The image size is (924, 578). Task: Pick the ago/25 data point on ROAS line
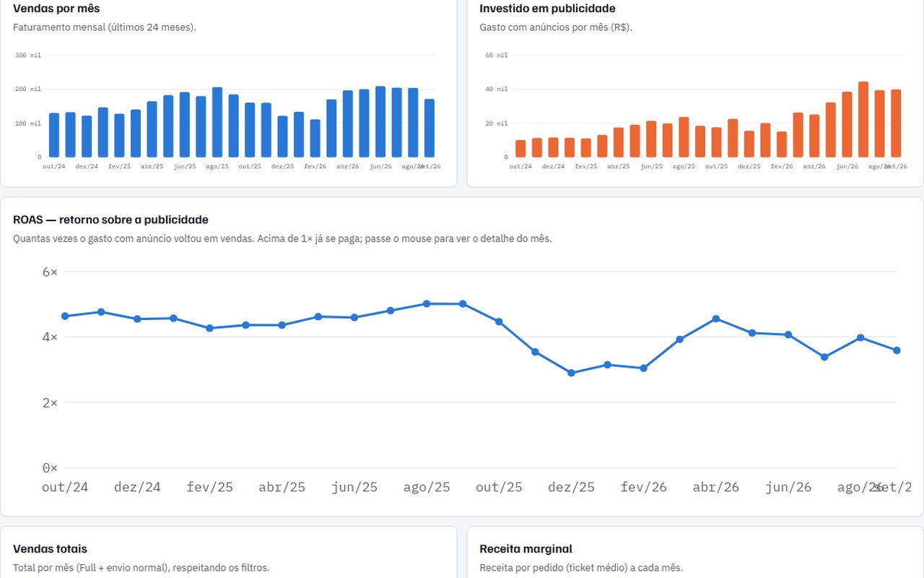[427, 303]
